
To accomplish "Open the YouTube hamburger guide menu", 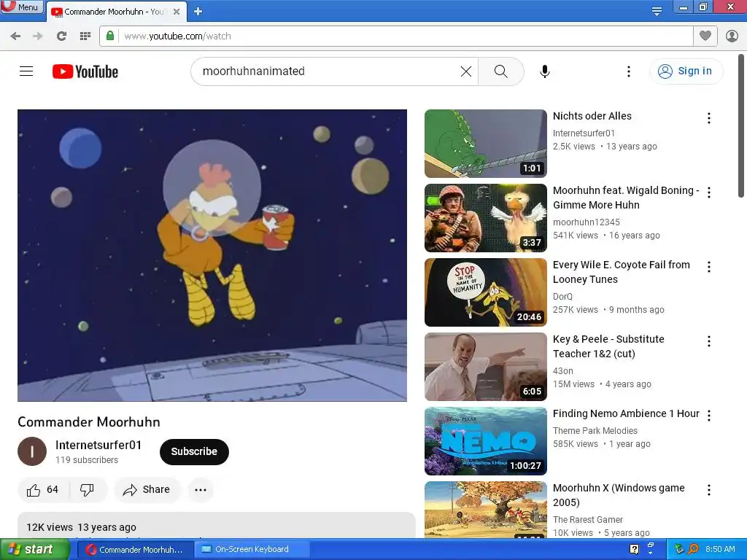I will 26,71.
